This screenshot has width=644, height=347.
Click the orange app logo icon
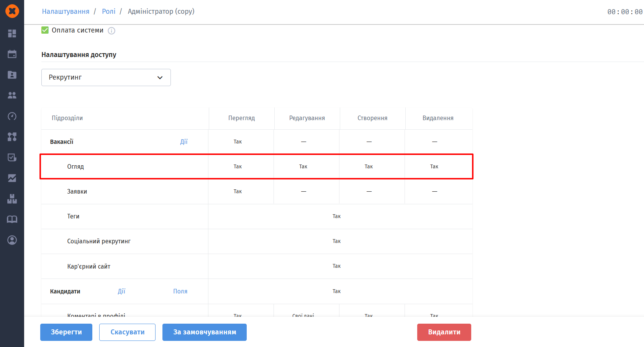pyautogui.click(x=12, y=11)
